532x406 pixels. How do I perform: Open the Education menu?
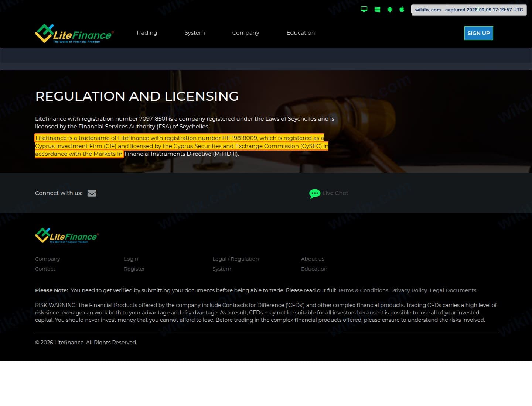pos(301,33)
